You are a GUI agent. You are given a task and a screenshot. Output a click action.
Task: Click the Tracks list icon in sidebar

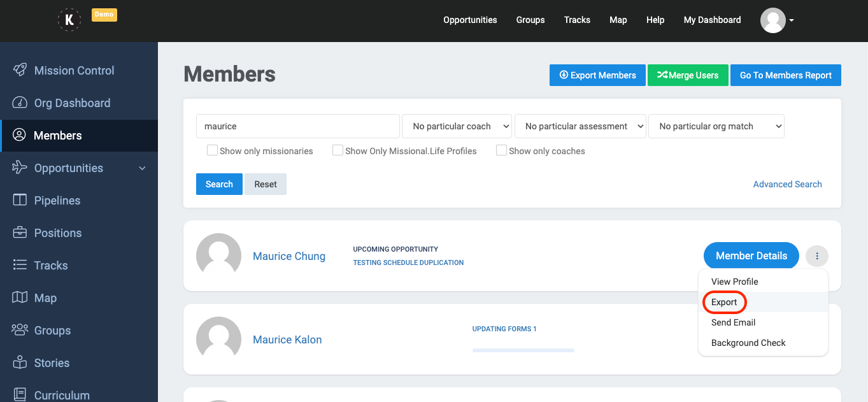pyautogui.click(x=20, y=265)
